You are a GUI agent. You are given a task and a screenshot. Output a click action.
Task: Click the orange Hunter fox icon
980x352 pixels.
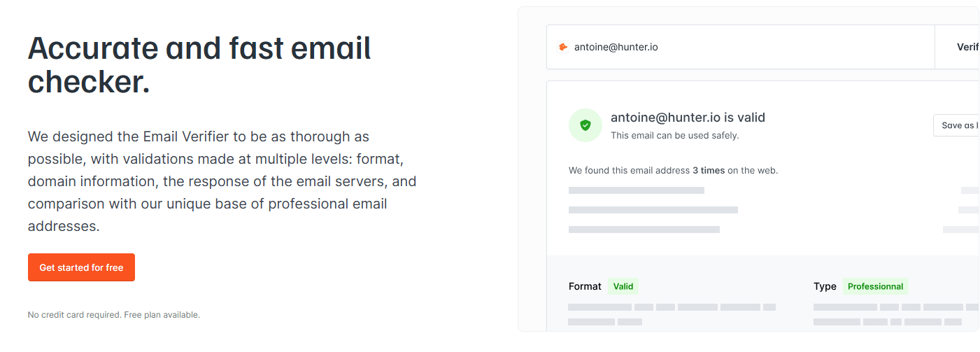pyautogui.click(x=562, y=47)
